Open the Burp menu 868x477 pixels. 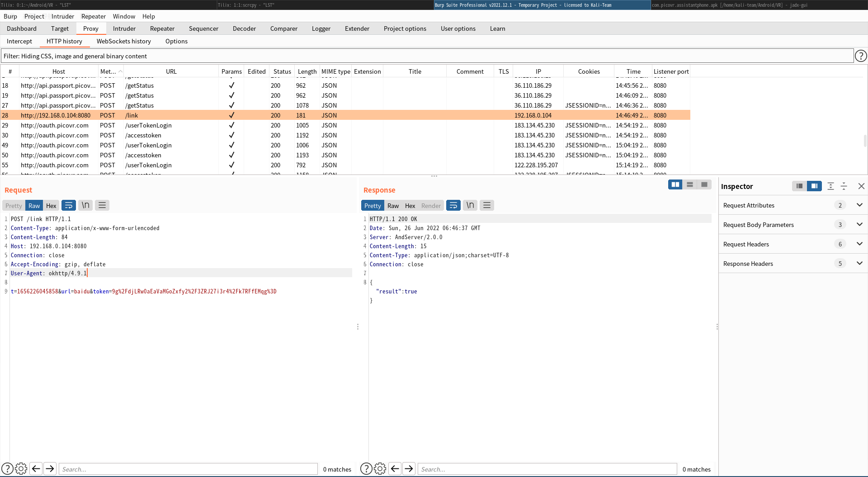[10, 16]
